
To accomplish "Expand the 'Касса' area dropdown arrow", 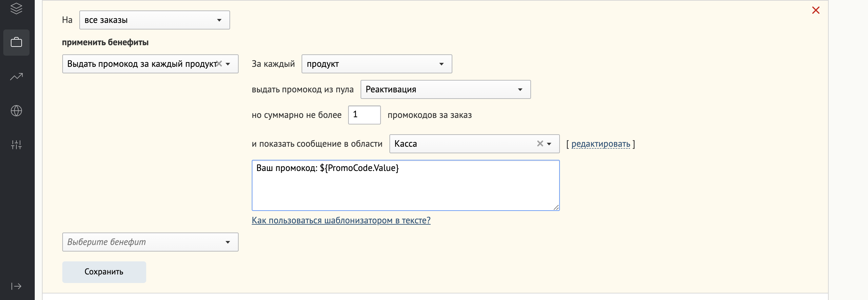I will pos(549,144).
